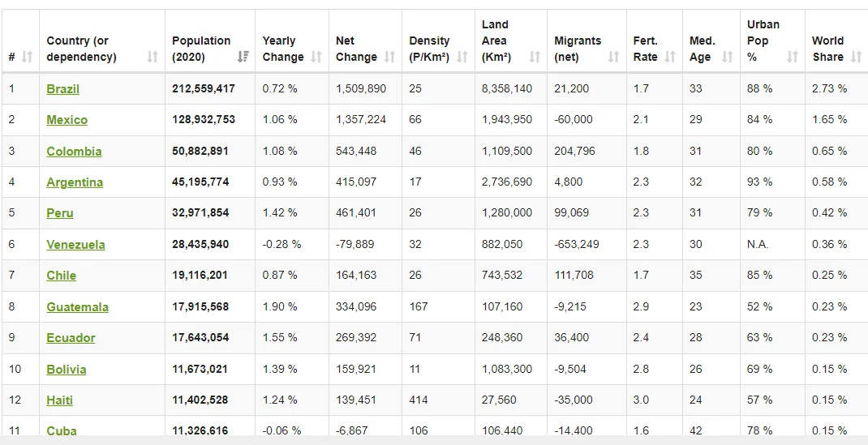
Task: Select Chile's population cell 19,116,201
Action: point(200,276)
